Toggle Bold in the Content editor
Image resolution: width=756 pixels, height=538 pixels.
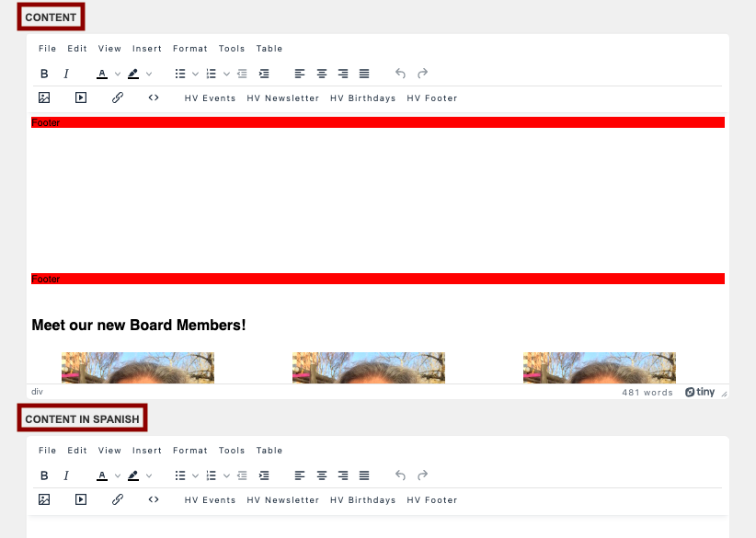(44, 74)
